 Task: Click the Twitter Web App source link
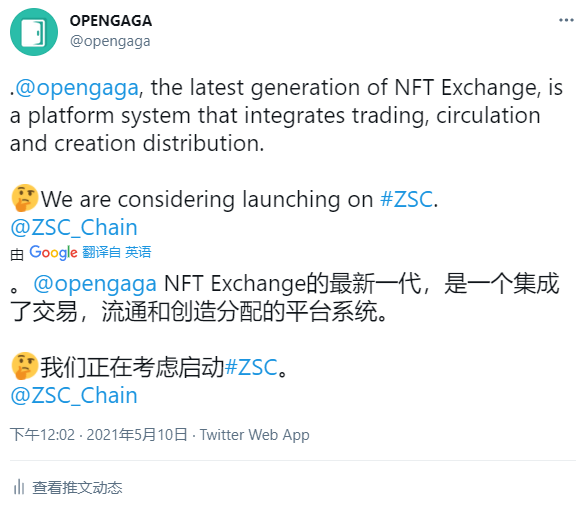254,435
